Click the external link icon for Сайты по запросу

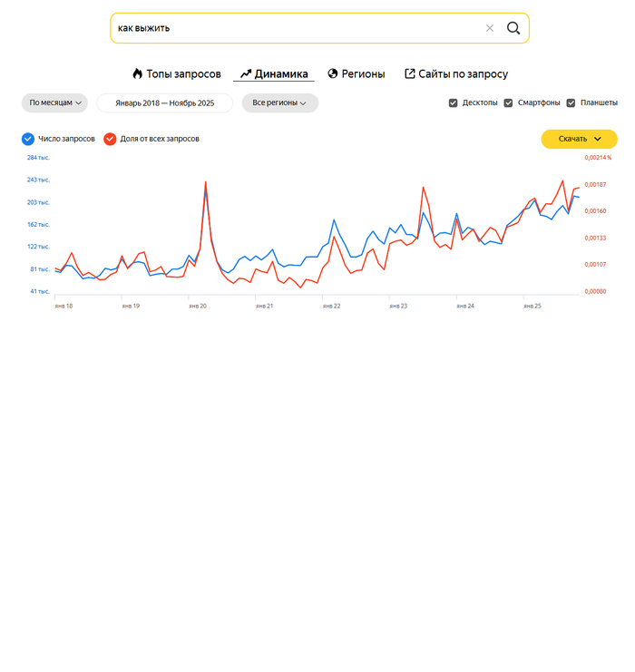410,74
